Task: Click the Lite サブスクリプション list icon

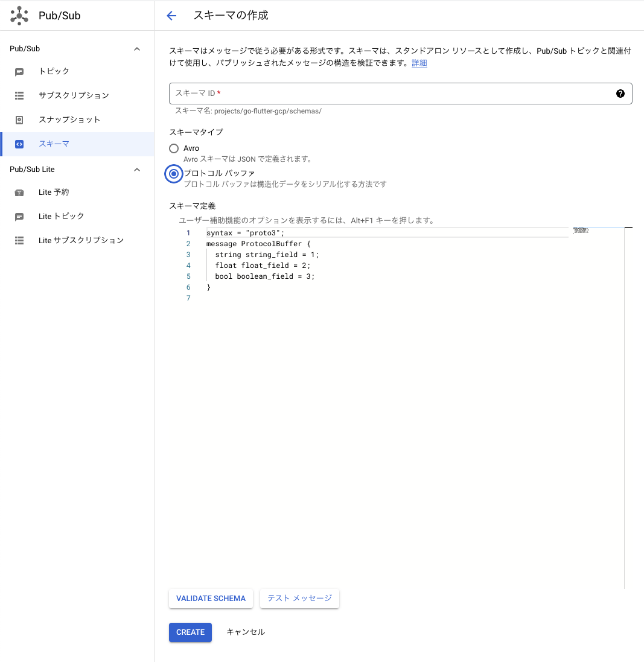Action: click(19, 241)
